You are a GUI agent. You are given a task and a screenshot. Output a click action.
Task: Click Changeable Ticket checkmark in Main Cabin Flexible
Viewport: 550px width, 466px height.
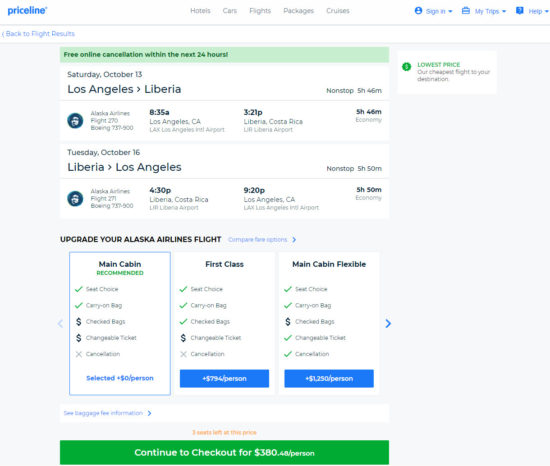click(x=288, y=338)
